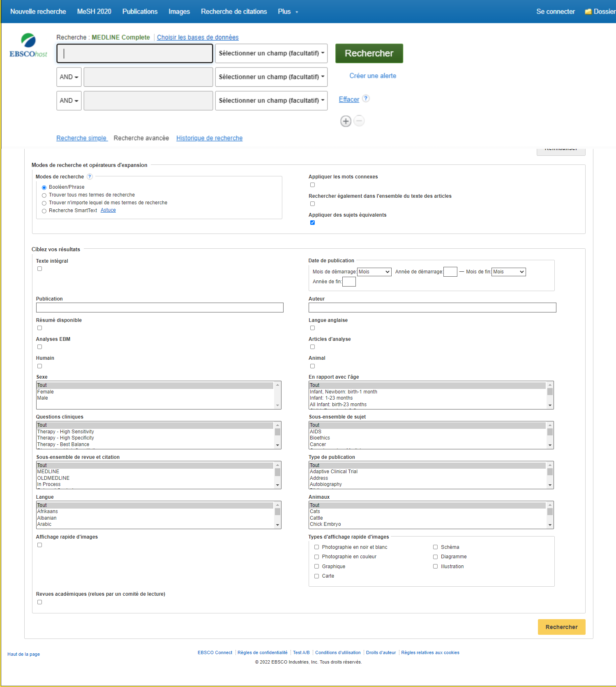Focus the Auteur text field
The height and width of the screenshot is (687, 616).
point(432,308)
